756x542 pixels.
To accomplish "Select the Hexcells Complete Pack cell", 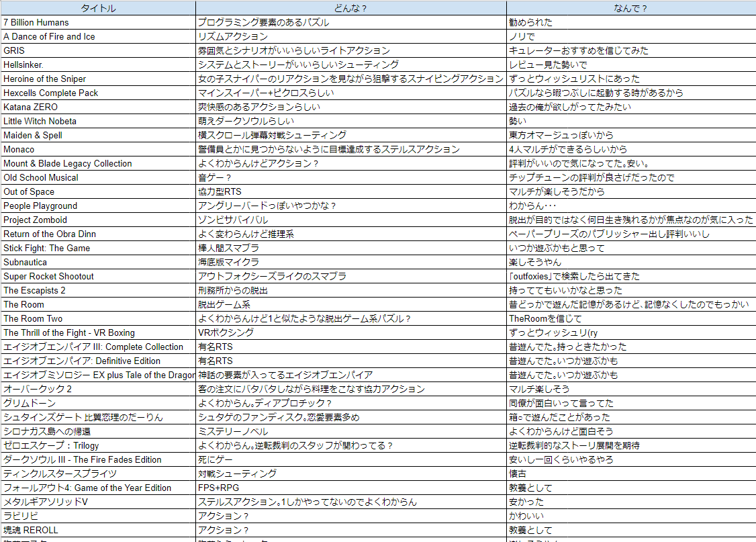I will [x=98, y=93].
